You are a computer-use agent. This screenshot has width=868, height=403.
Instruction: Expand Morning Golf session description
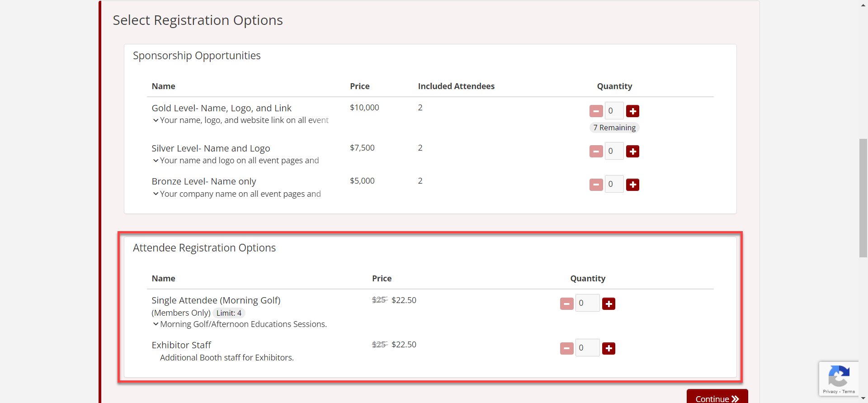[x=156, y=324]
